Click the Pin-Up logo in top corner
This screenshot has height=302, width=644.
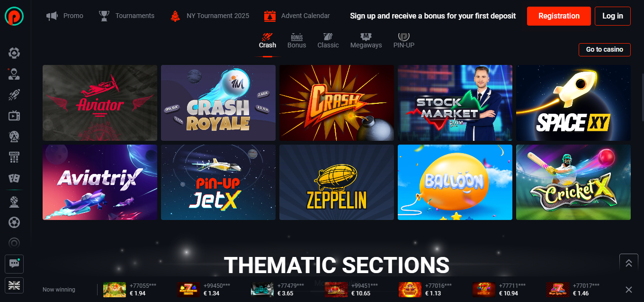14,16
